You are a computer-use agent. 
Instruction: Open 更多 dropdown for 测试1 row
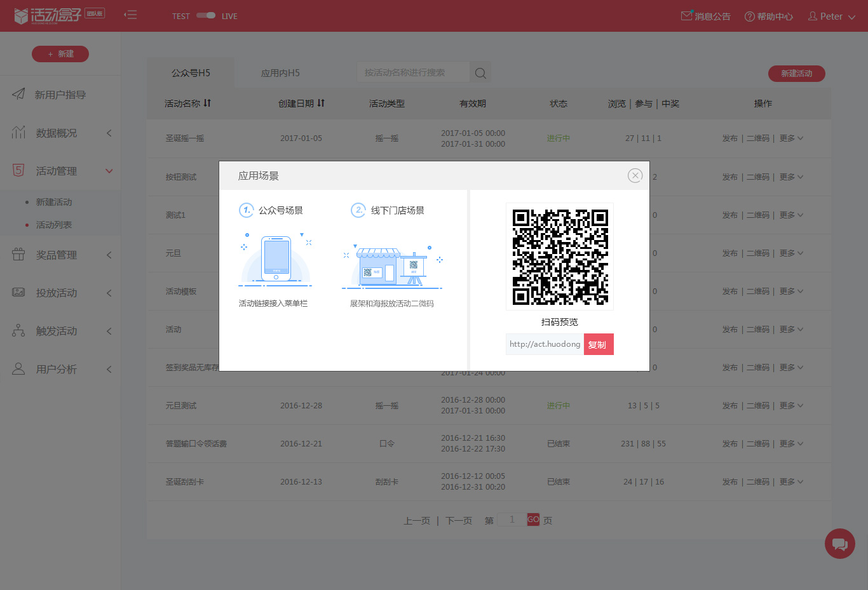[791, 215]
